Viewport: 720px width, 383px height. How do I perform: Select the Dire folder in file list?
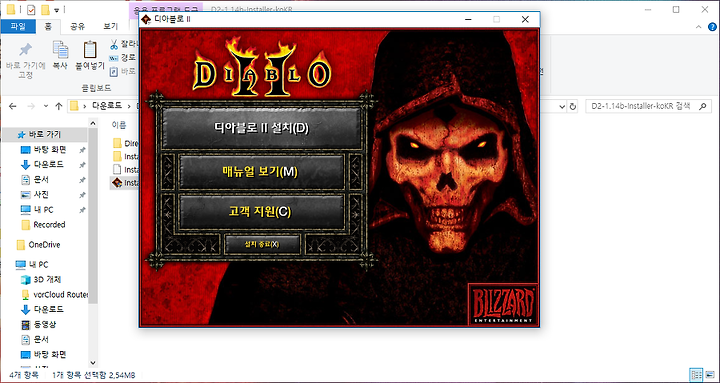coord(125,143)
